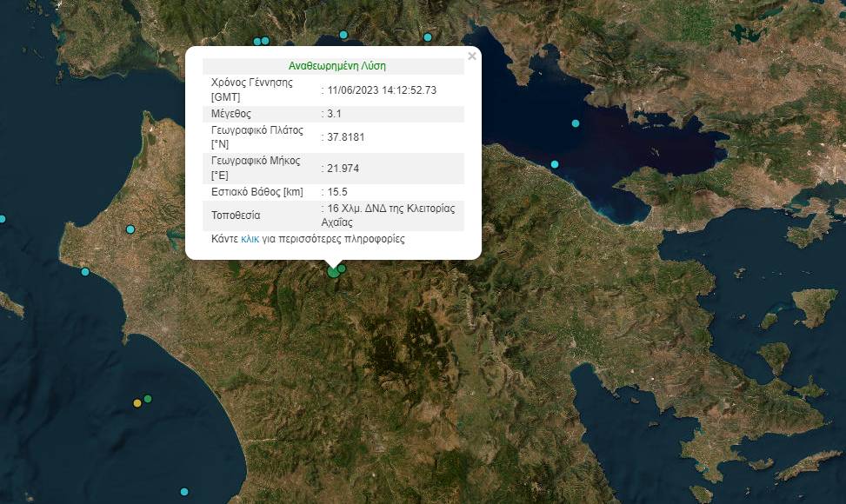
Task: Click the latitude value 37.8181
Action: click(x=345, y=137)
